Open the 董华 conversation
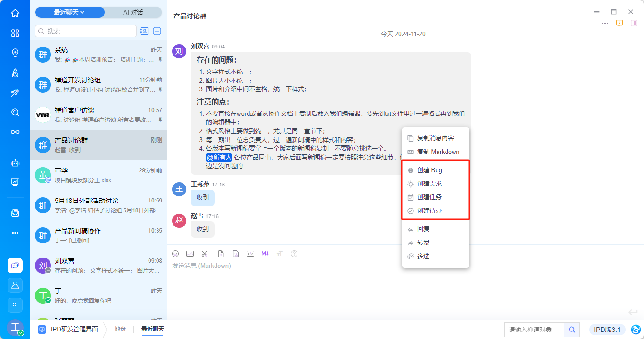Viewport: 644px width, 339px height. click(x=99, y=175)
